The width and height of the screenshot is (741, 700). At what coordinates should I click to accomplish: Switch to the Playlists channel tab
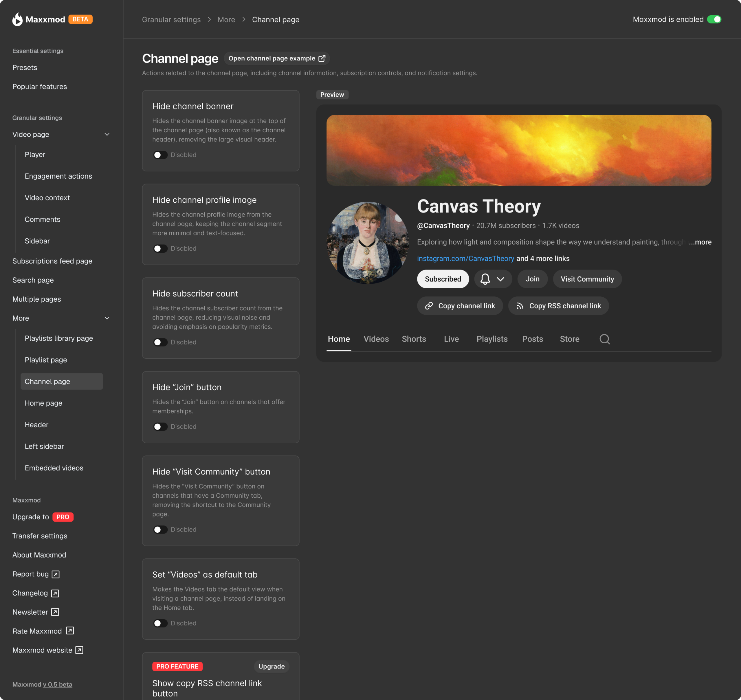click(492, 339)
